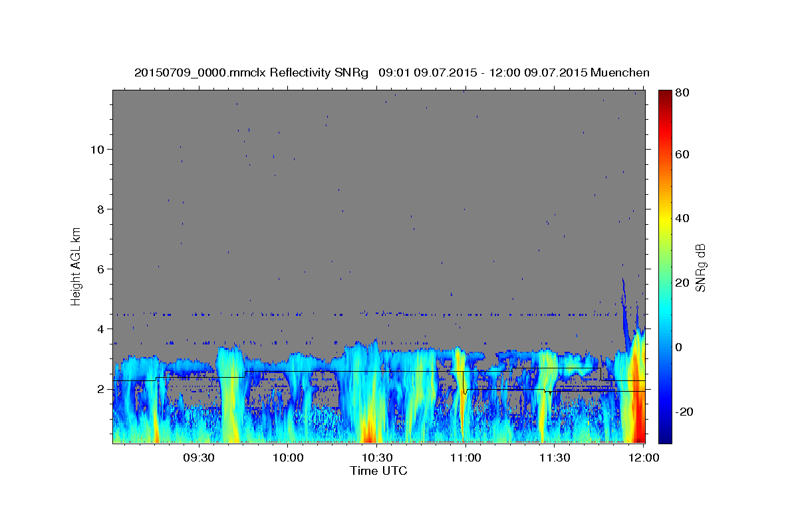The width and height of the screenshot is (798, 532).
Task: Click the 11:00 time tick label
Action: click(x=465, y=458)
